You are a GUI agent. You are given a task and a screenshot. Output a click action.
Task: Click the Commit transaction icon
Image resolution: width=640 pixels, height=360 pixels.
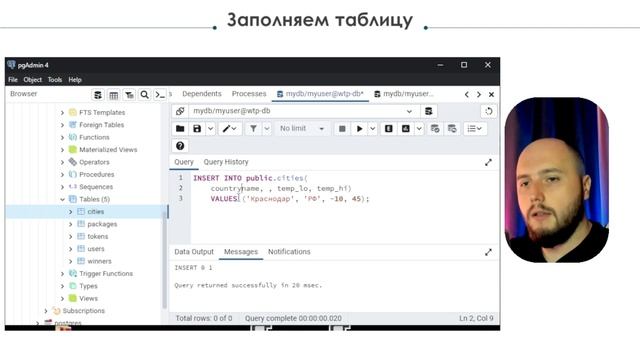coord(435,129)
